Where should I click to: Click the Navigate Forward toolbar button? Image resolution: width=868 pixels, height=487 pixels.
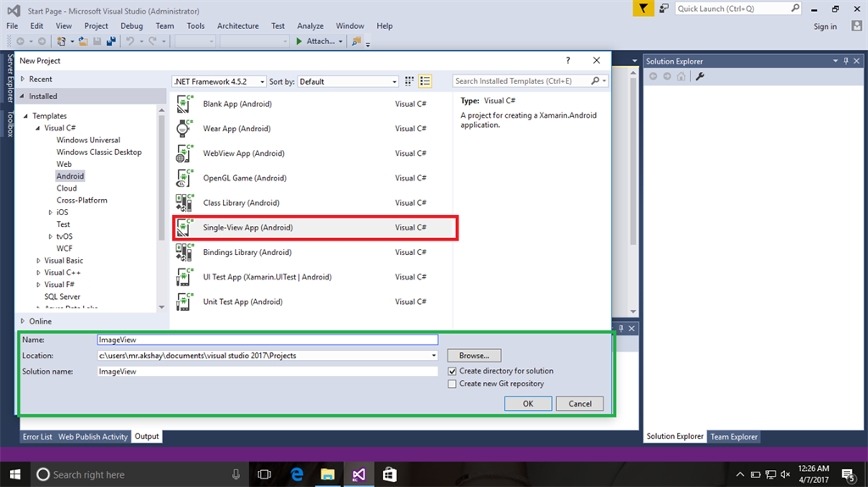pos(42,42)
